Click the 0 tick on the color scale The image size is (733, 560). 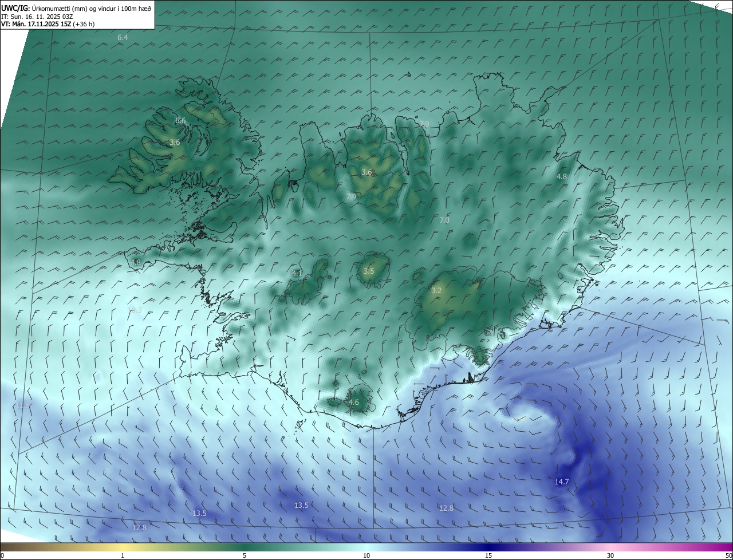pyautogui.click(x=2, y=555)
